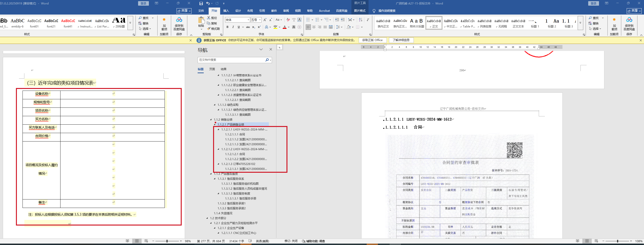Viewport: 644px width, 245px height.
Task: Open the 页面 tab in navigation pane
Action: pos(212,69)
